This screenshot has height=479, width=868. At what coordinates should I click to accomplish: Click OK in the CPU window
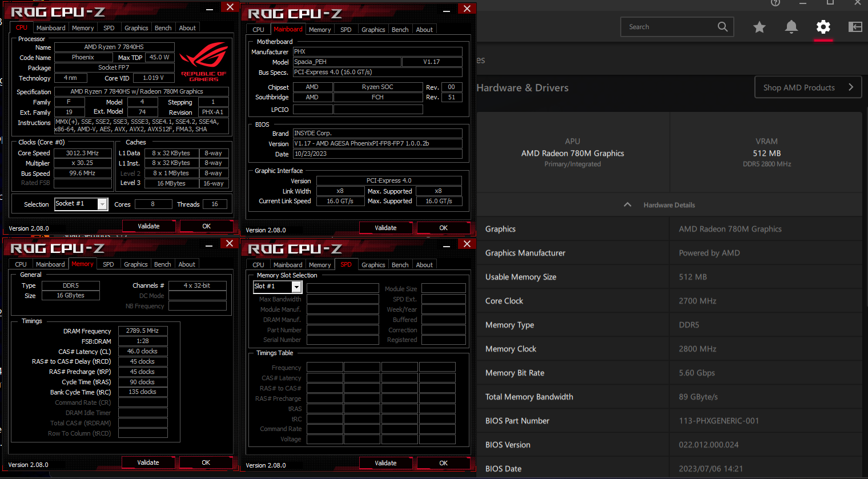coord(207,226)
